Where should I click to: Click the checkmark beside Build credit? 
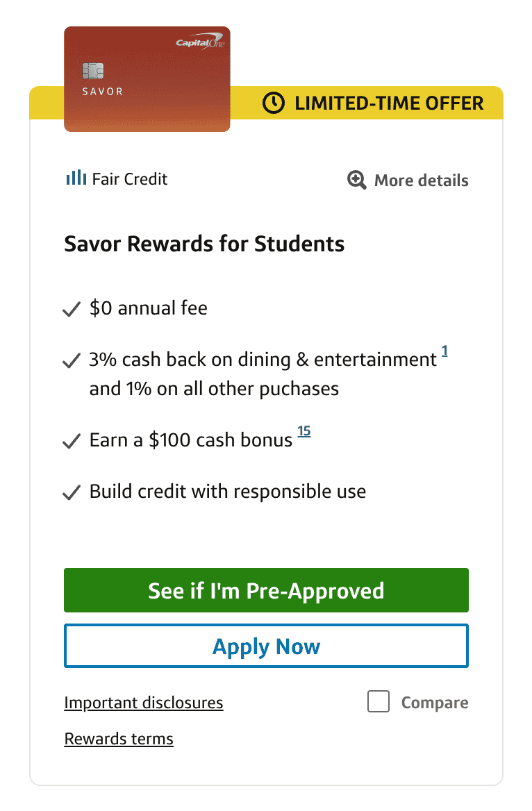[x=72, y=493]
